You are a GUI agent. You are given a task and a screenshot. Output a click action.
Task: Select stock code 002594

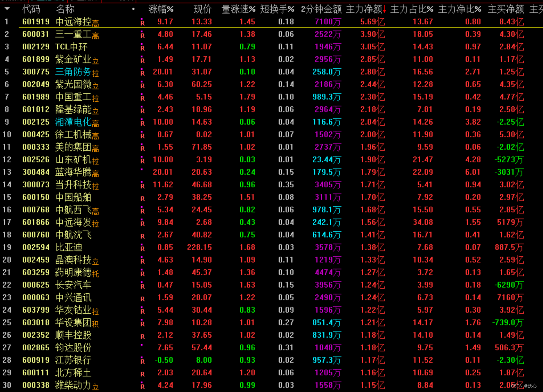coord(36,248)
